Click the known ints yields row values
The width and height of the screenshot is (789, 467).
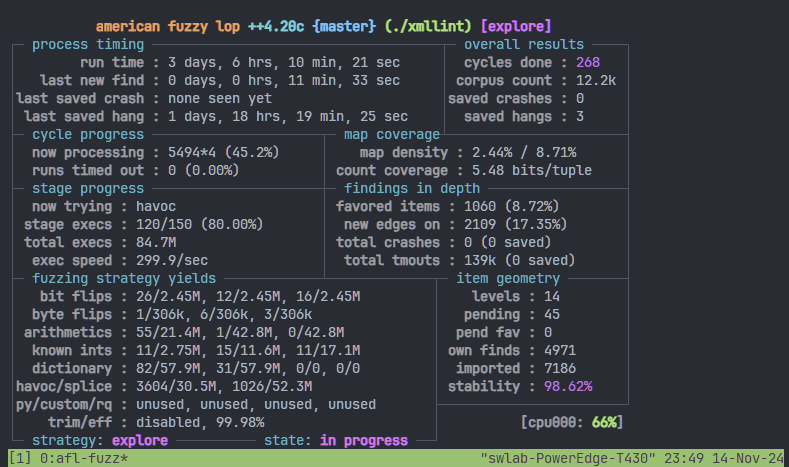(248, 350)
